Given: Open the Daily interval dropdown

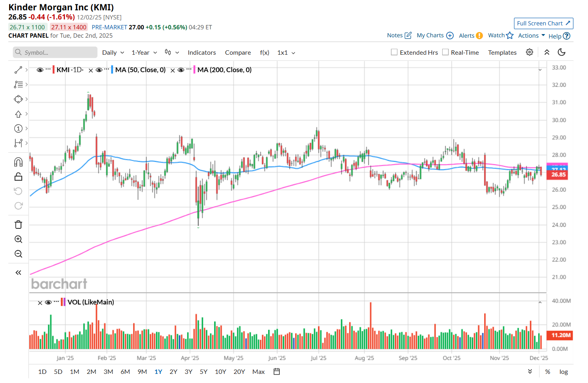Looking at the screenshot, I should coord(113,53).
